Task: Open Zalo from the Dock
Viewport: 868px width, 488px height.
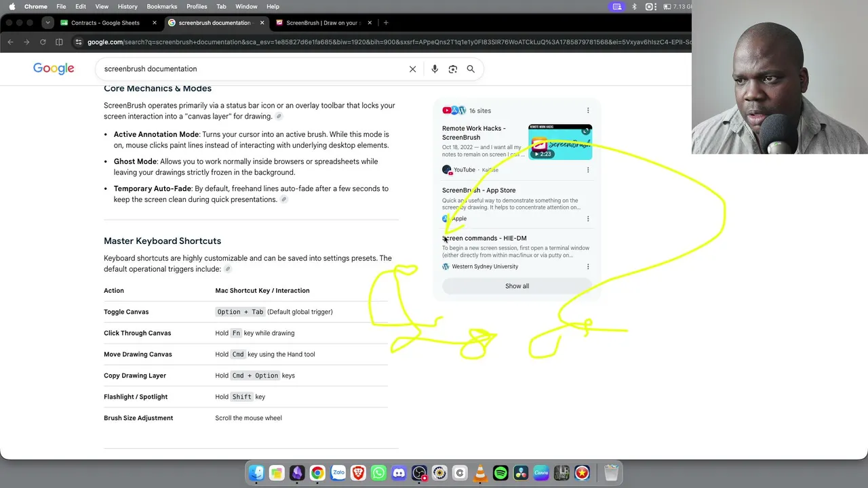Action: point(338,473)
